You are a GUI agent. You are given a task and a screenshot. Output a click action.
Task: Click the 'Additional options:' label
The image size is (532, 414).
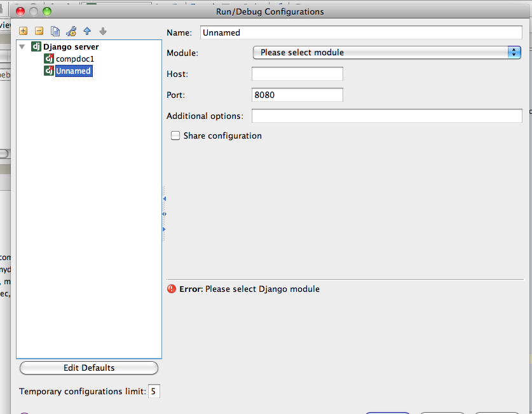click(205, 116)
